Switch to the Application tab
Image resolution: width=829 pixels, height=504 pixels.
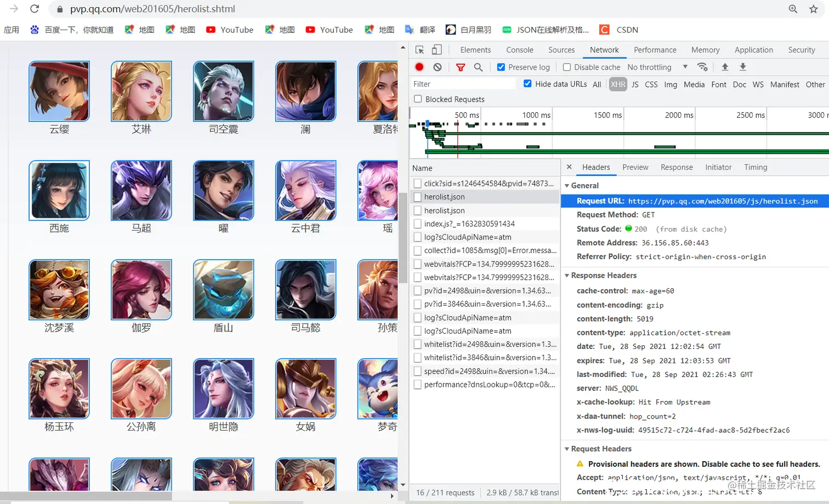point(754,50)
